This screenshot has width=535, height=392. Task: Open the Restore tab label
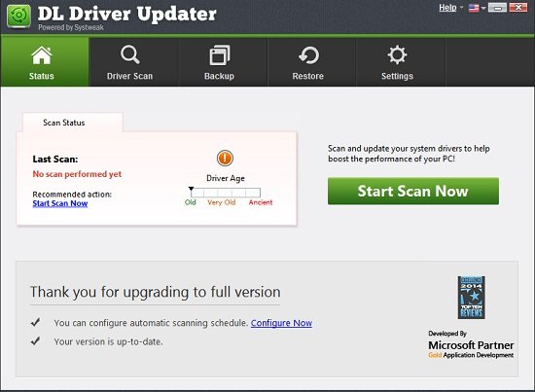(307, 76)
